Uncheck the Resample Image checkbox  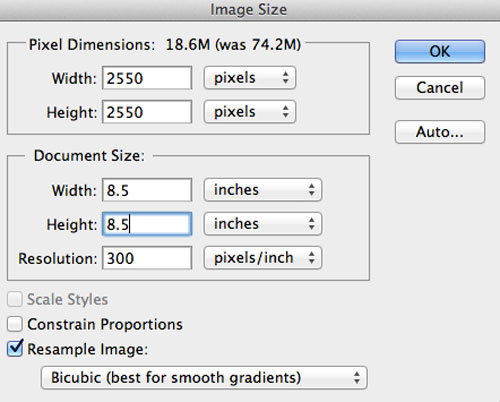15,349
